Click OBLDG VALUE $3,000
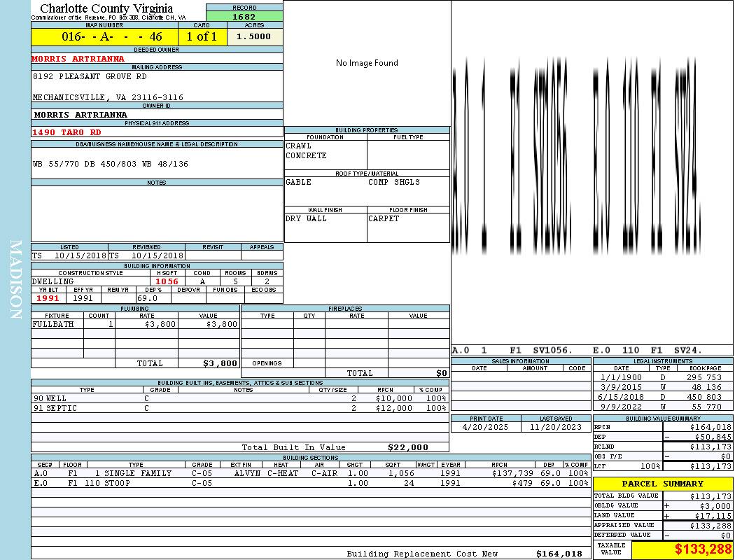735x560 pixels. [x=715, y=506]
